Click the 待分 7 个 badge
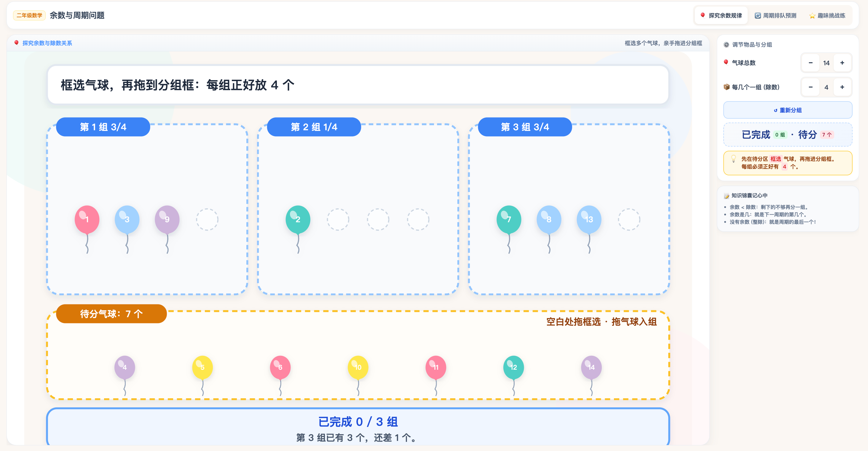 click(827, 135)
